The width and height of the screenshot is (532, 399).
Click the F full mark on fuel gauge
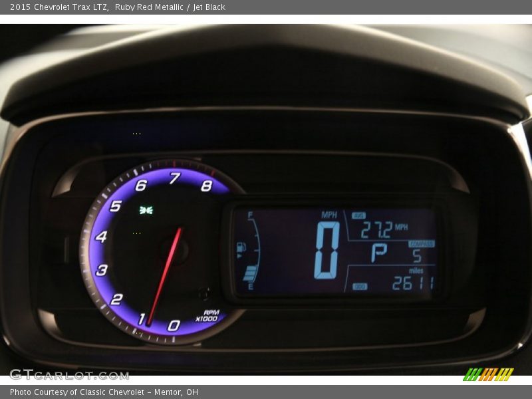tap(251, 215)
